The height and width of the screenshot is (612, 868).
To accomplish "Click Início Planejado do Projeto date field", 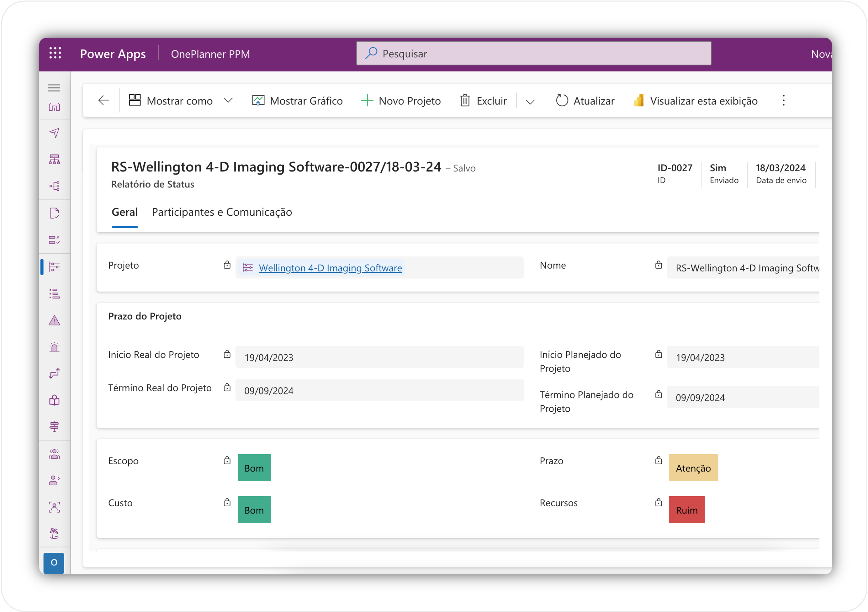I will pos(743,357).
